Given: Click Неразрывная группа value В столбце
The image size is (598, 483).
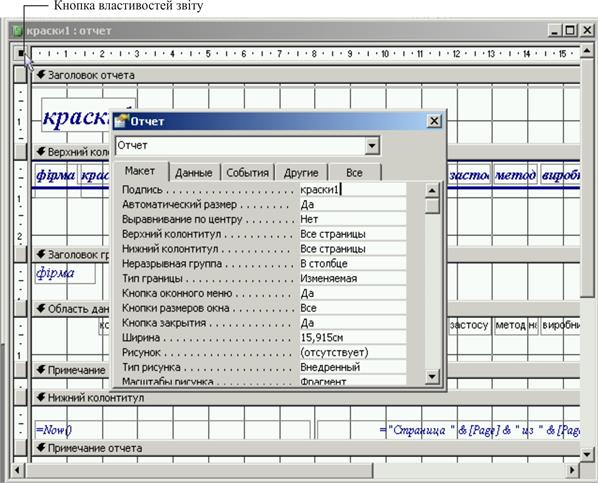Looking at the screenshot, I should [353, 264].
